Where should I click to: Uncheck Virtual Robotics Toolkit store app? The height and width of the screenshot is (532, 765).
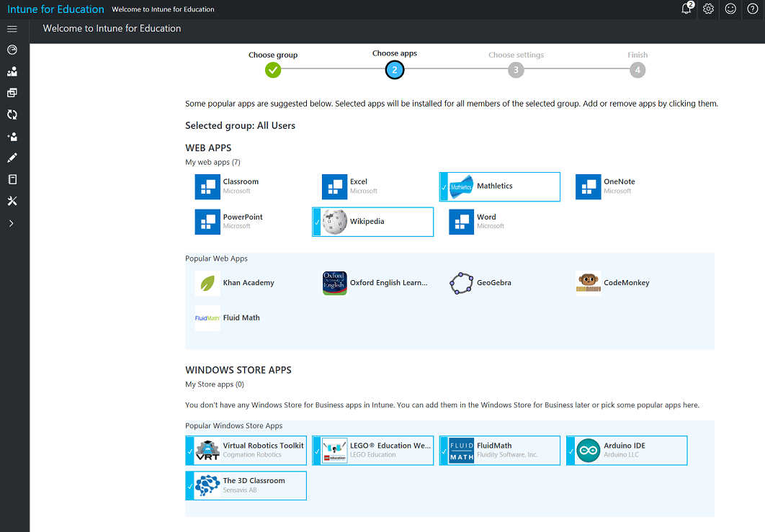246,451
